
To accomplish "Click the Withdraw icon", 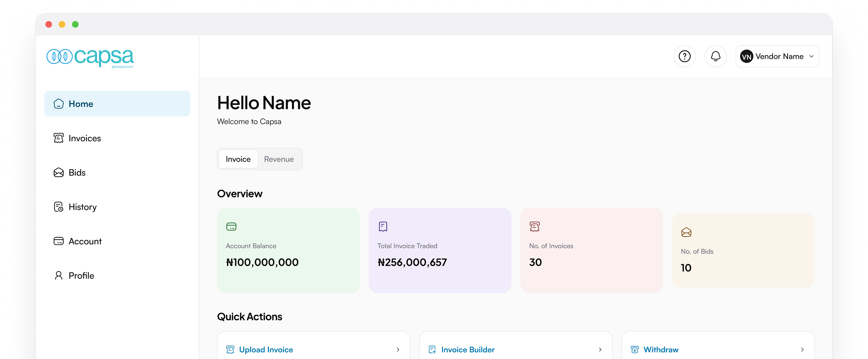I will coord(634,350).
